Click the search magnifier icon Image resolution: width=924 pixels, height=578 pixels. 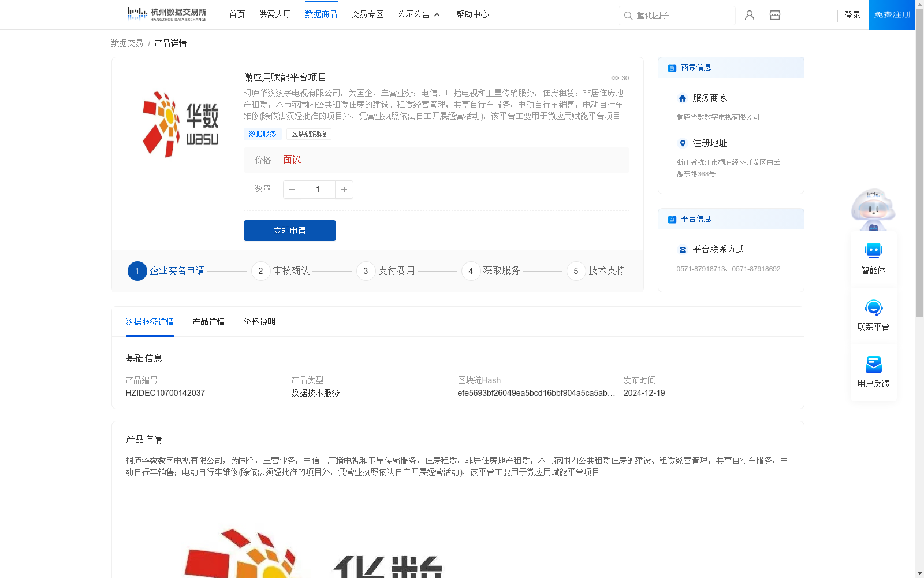[x=628, y=16]
